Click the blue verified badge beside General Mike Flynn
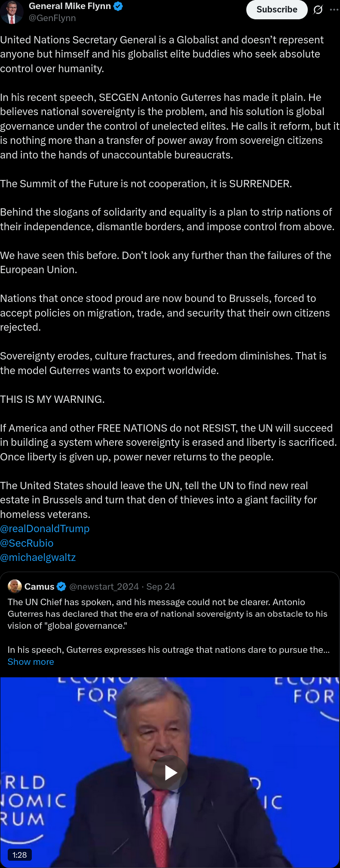 tap(118, 6)
